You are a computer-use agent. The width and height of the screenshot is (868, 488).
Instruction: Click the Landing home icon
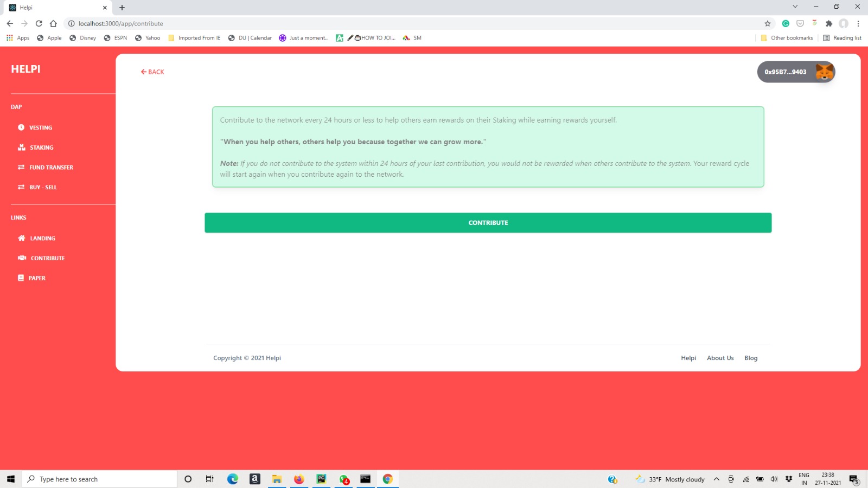(22, 238)
